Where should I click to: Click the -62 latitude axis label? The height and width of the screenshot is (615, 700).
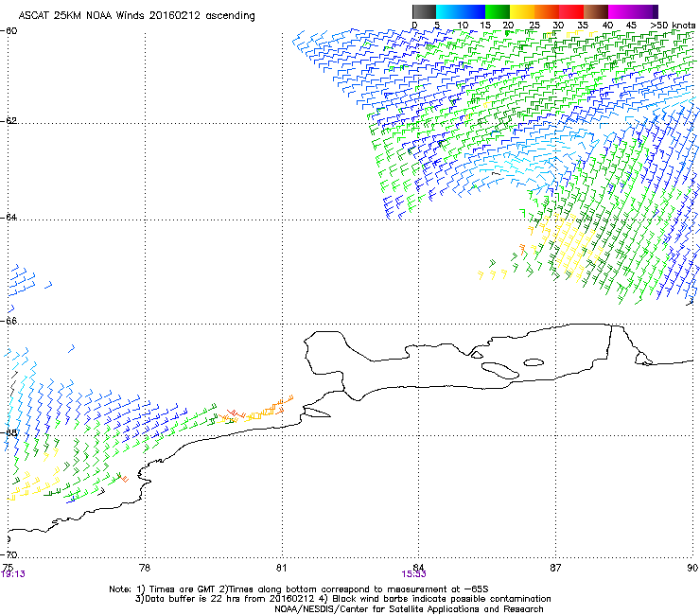tap(9, 121)
